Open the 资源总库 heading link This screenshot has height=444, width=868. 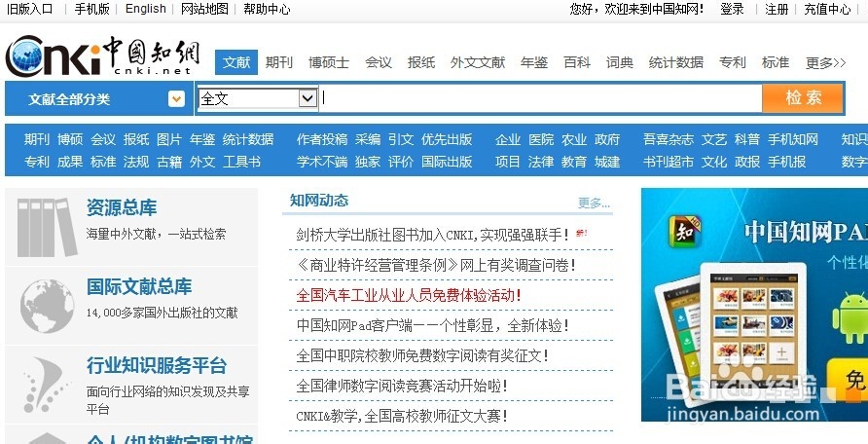tap(122, 207)
